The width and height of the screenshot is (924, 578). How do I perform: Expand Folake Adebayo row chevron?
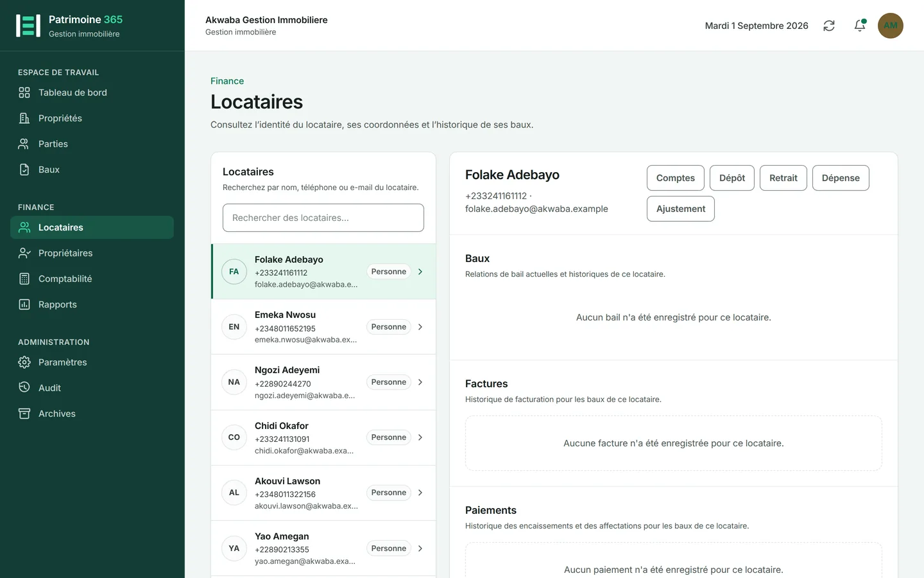[x=420, y=272]
